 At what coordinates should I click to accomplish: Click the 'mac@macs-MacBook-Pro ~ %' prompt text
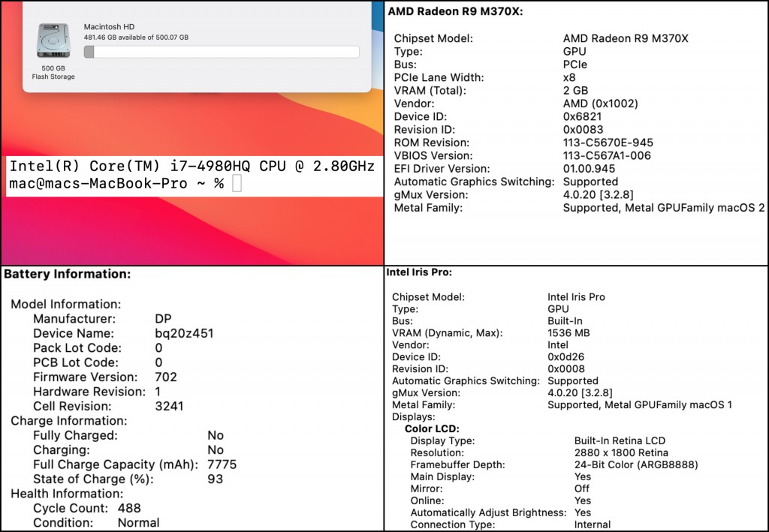[x=116, y=183]
